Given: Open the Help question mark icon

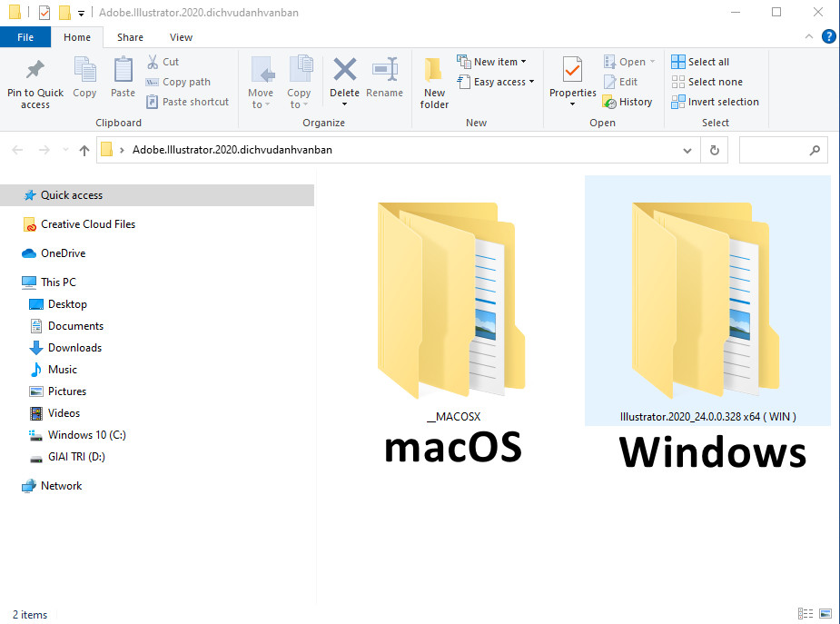Looking at the screenshot, I should pyautogui.click(x=828, y=37).
